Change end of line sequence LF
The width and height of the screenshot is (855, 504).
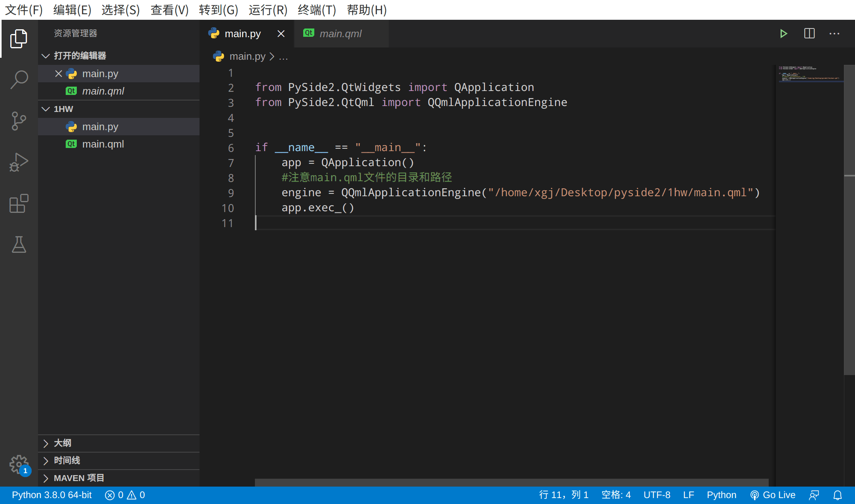tap(688, 495)
